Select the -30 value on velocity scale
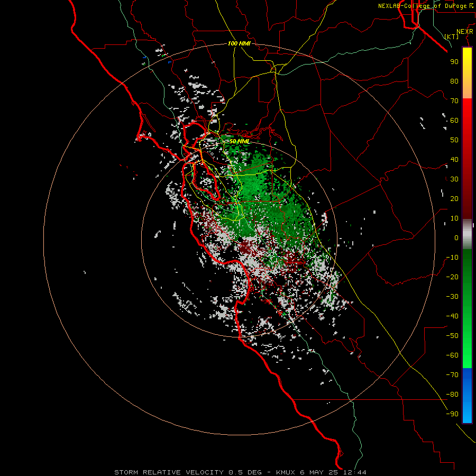This screenshot has height=476, width=476. pyautogui.click(x=452, y=297)
